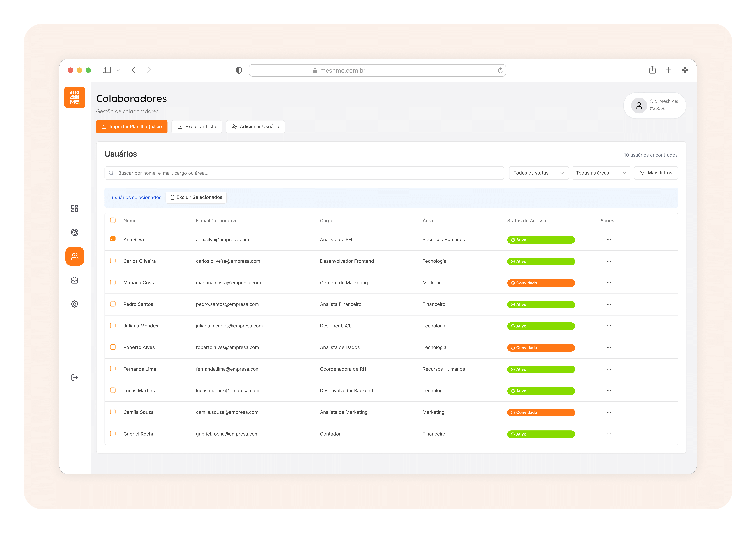Open the target goals icon in sidebar
The width and height of the screenshot is (756, 533).
pyautogui.click(x=75, y=232)
